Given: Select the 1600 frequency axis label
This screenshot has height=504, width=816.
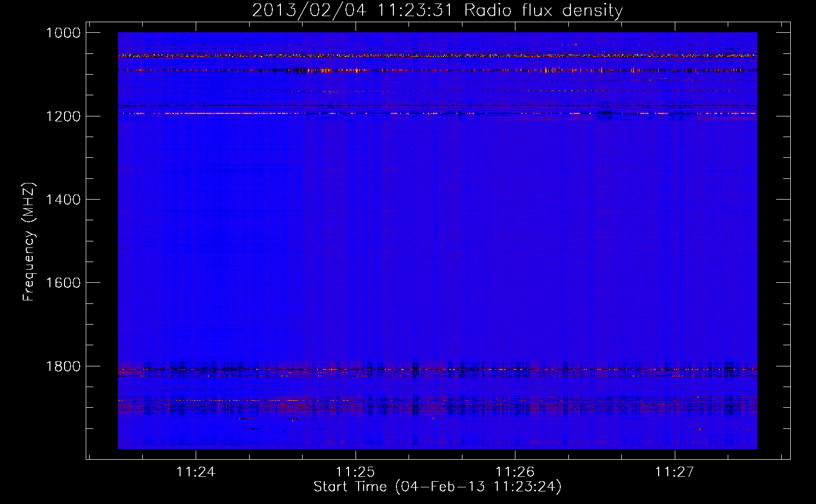Looking at the screenshot, I should click(63, 283).
